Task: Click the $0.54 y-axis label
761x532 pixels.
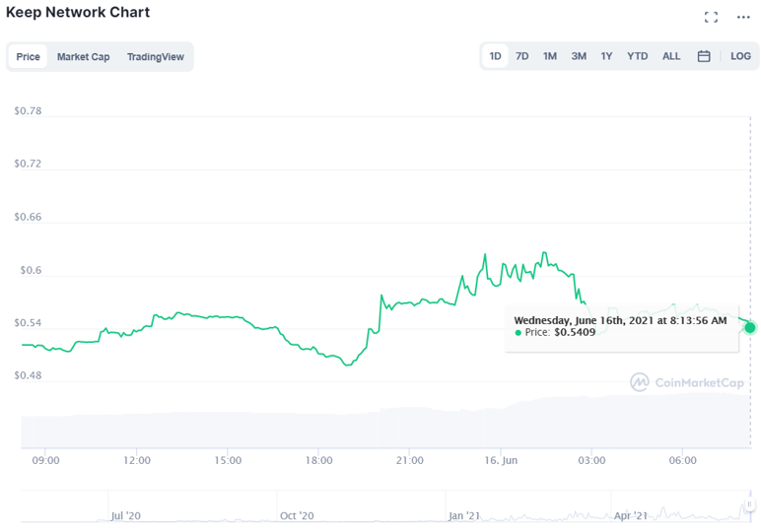Action: click(x=28, y=323)
